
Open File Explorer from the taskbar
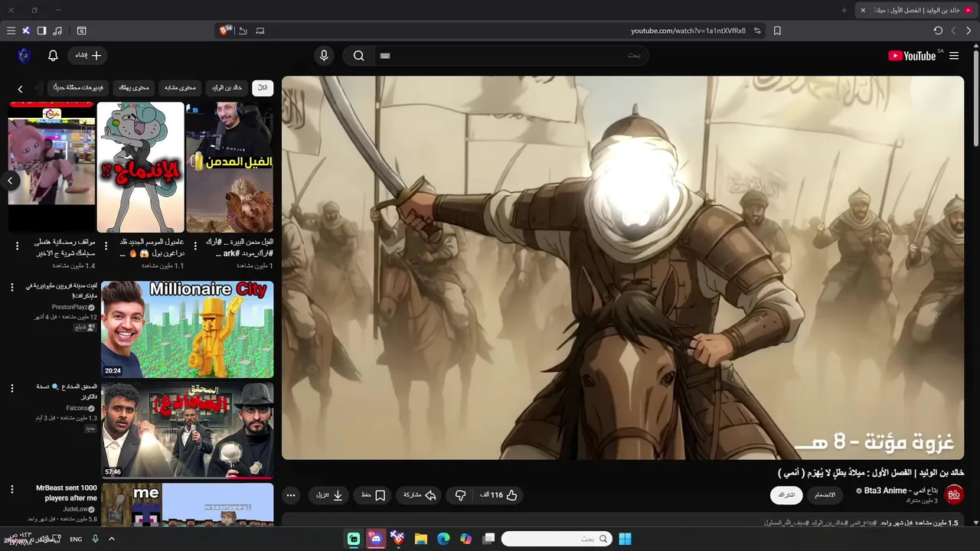click(x=420, y=539)
